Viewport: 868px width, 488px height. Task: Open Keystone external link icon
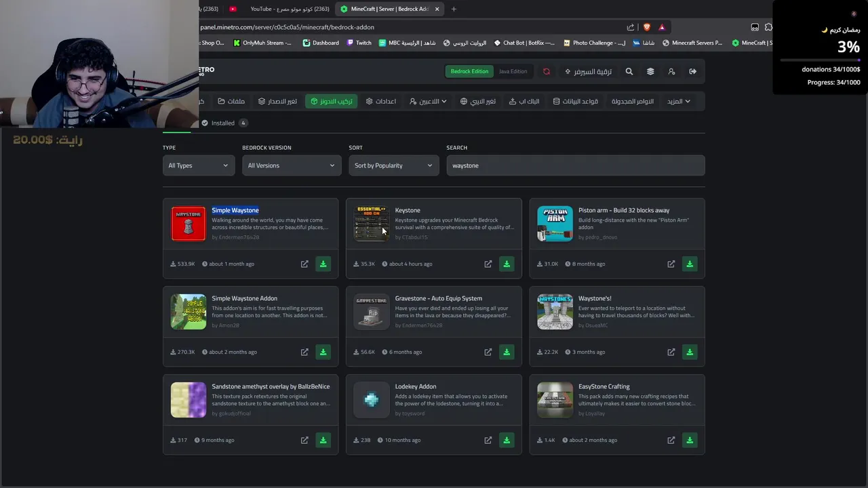pos(488,264)
